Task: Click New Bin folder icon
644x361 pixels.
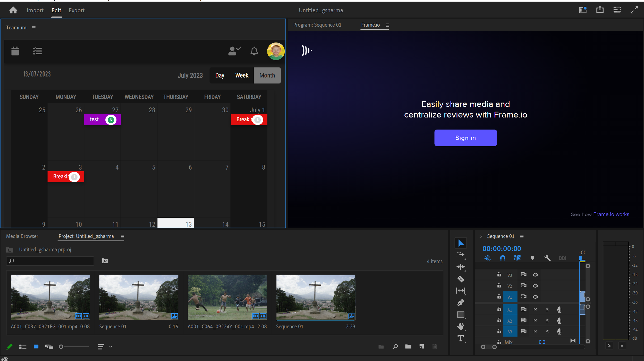Action: [x=408, y=347]
